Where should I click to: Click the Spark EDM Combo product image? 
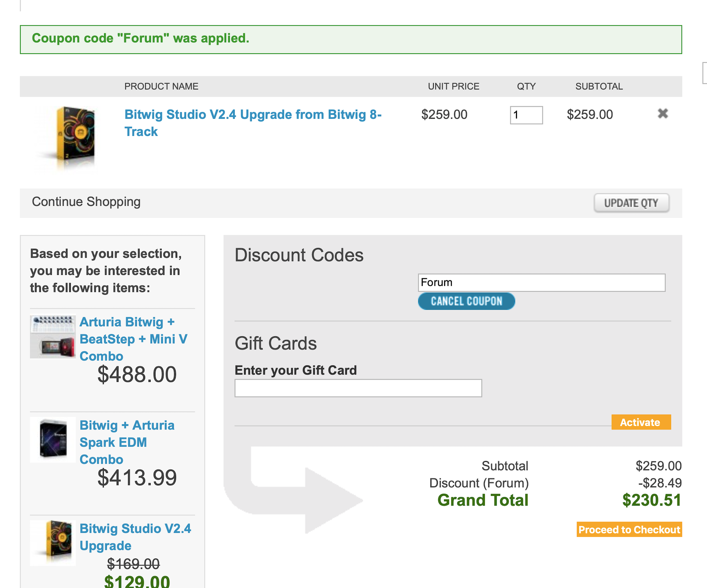click(53, 440)
